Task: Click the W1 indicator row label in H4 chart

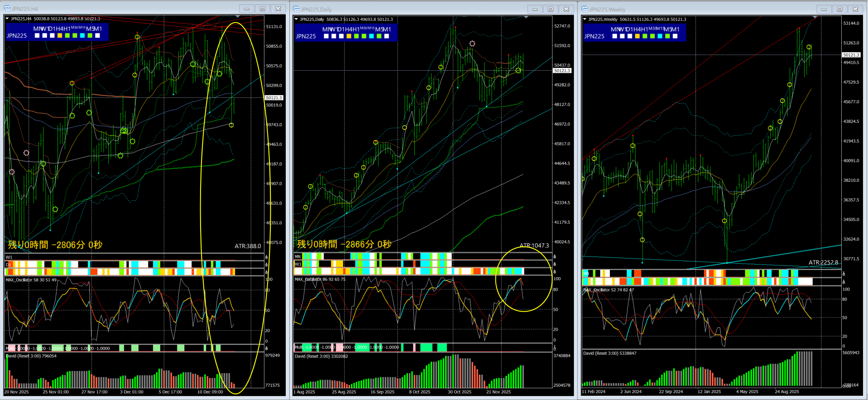Action: pos(9,257)
